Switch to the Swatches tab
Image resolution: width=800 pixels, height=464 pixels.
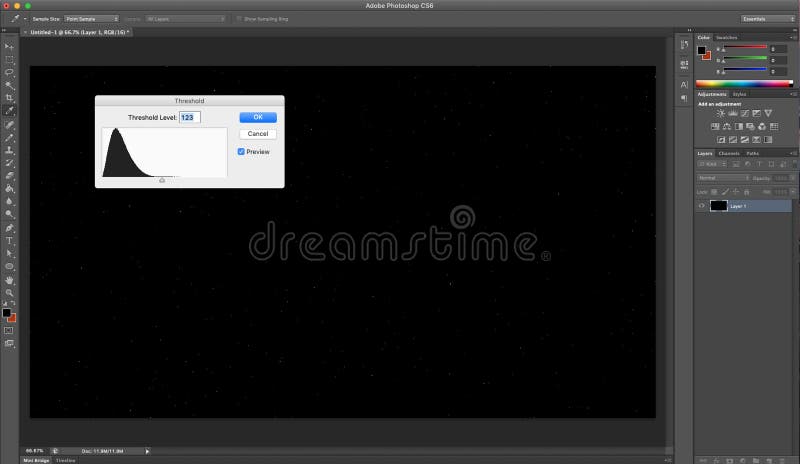pyautogui.click(x=727, y=38)
